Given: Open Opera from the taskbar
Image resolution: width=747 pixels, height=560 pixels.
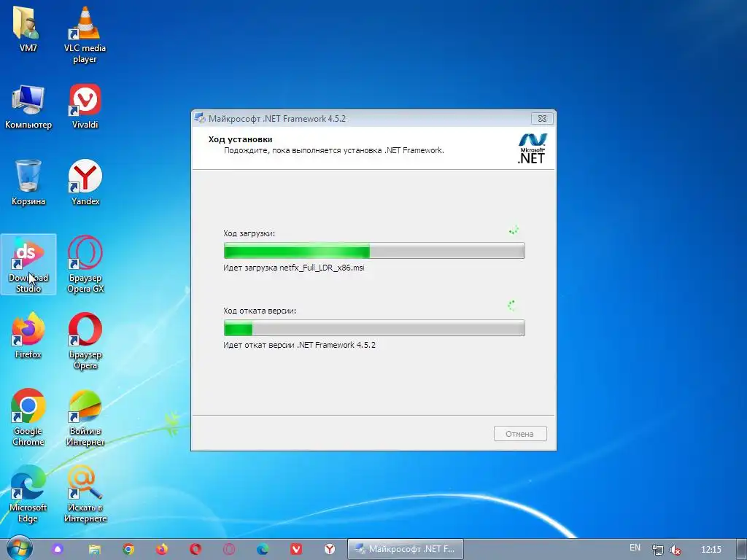Looking at the screenshot, I should (196, 549).
